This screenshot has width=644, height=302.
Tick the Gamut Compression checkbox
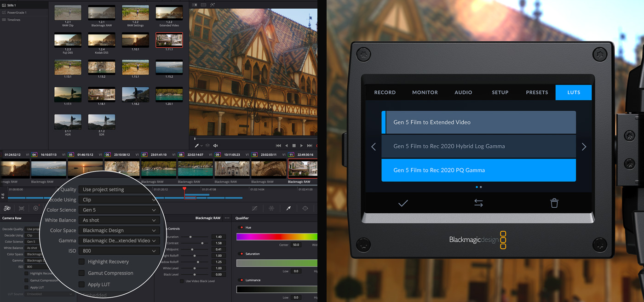(x=81, y=273)
